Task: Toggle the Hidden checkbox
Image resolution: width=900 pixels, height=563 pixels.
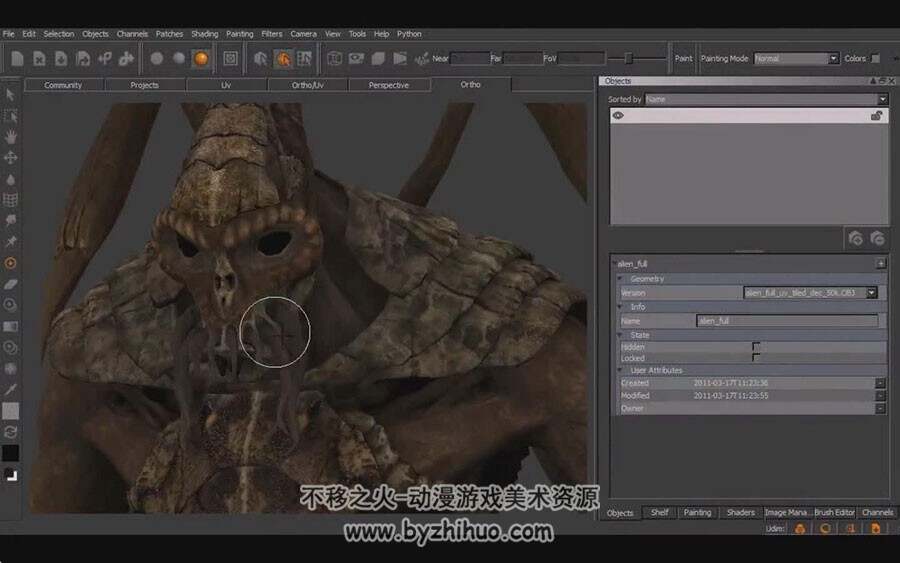Action: (x=756, y=347)
